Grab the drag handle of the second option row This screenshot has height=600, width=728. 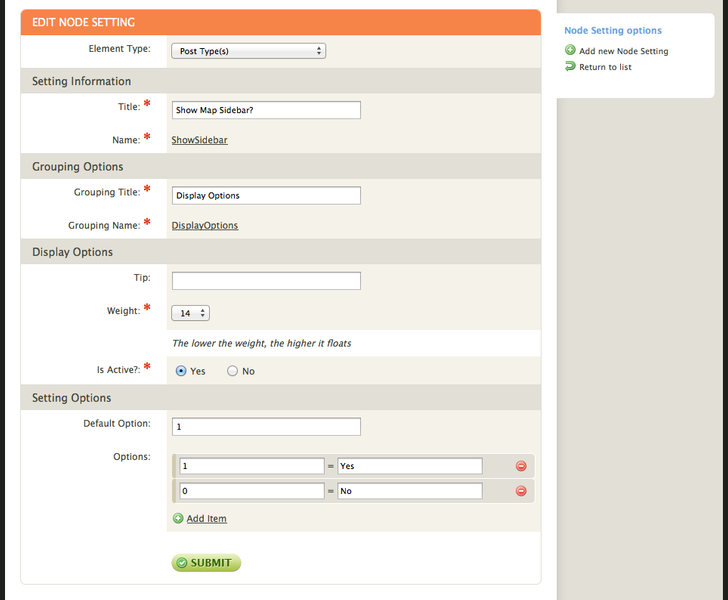pyautogui.click(x=174, y=491)
